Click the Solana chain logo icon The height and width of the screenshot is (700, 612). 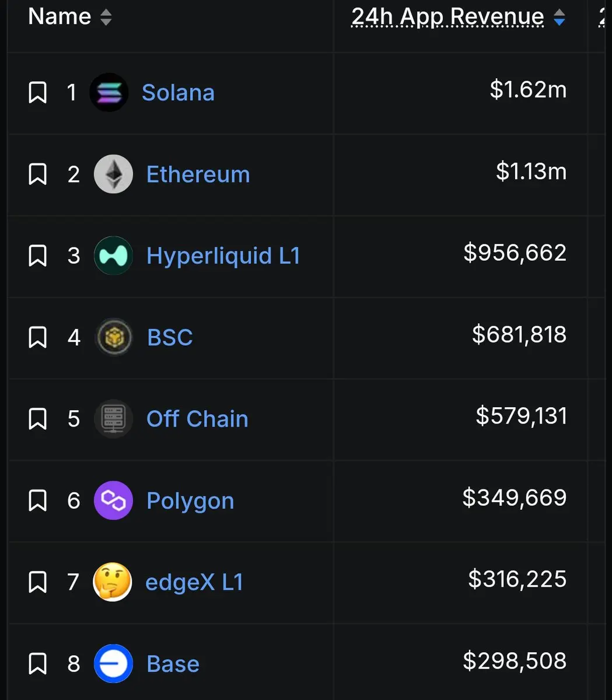[x=109, y=92]
